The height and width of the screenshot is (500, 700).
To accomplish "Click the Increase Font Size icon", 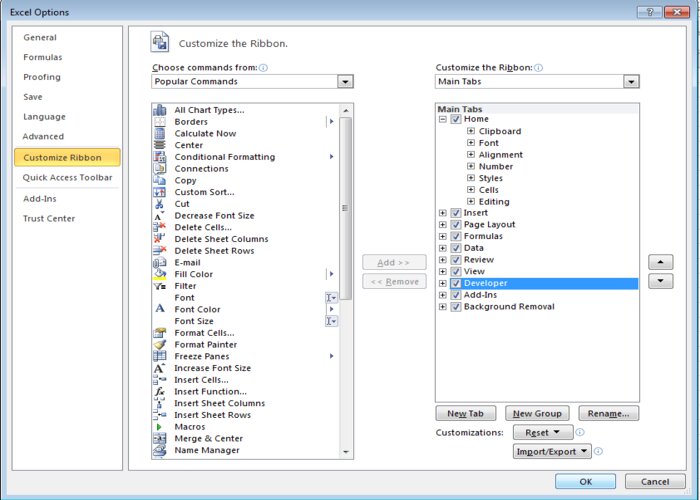I will point(159,368).
